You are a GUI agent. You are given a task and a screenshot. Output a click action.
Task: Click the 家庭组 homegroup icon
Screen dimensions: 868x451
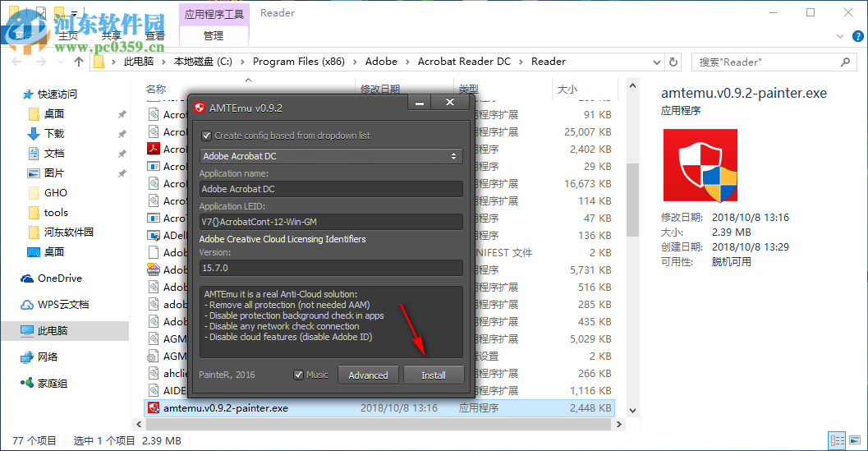click(x=27, y=383)
